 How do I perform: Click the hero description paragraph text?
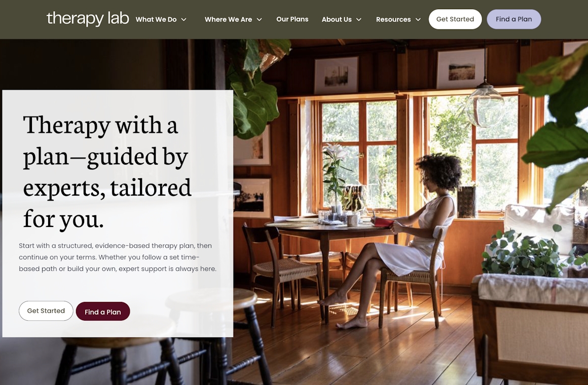tap(118, 257)
